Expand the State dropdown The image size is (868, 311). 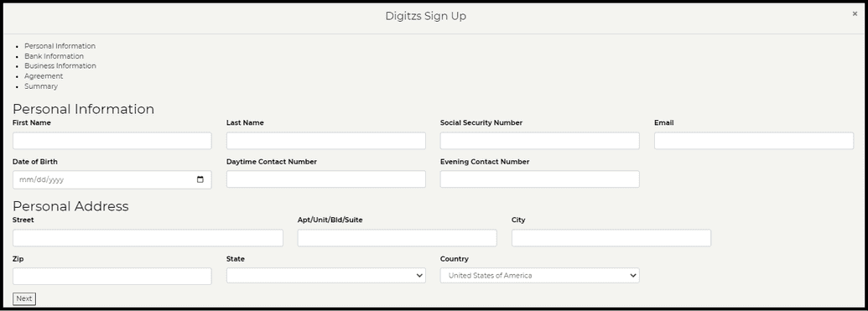click(326, 276)
